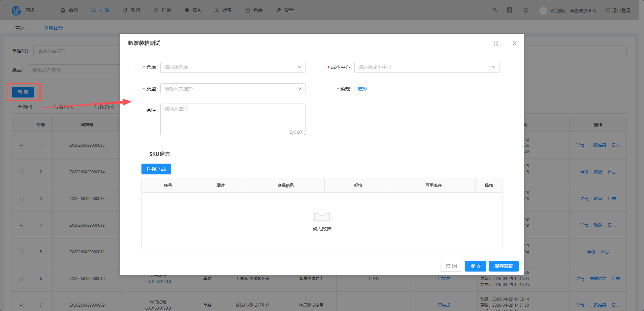Click the ERP logo icon

pos(16,10)
